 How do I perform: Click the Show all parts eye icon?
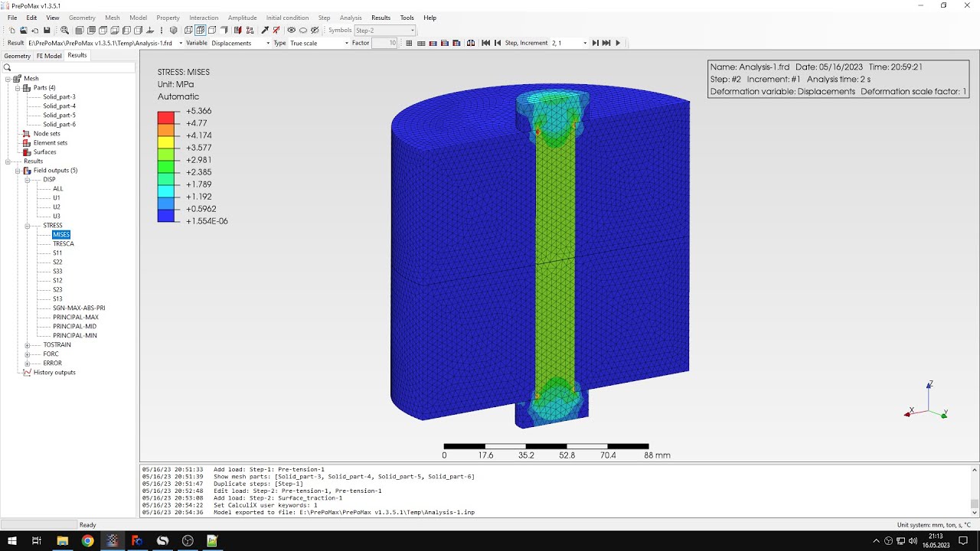pos(292,30)
